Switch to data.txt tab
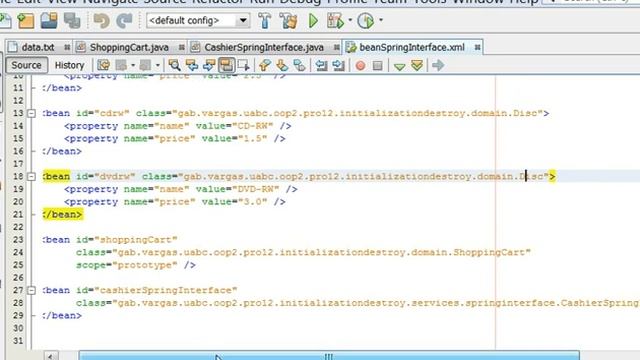Screen dimensions: 640x360 pos(38,47)
